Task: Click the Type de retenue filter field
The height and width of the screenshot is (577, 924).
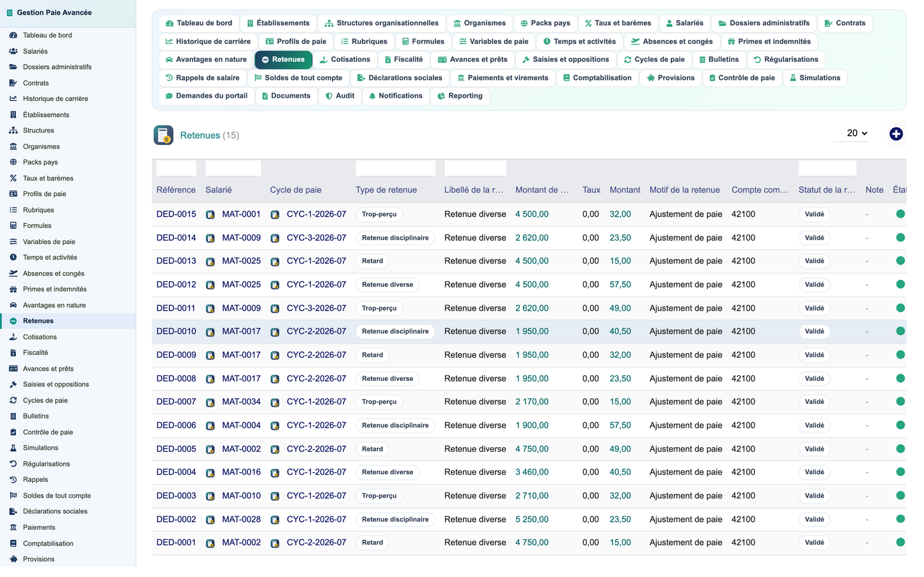Action: click(x=395, y=168)
